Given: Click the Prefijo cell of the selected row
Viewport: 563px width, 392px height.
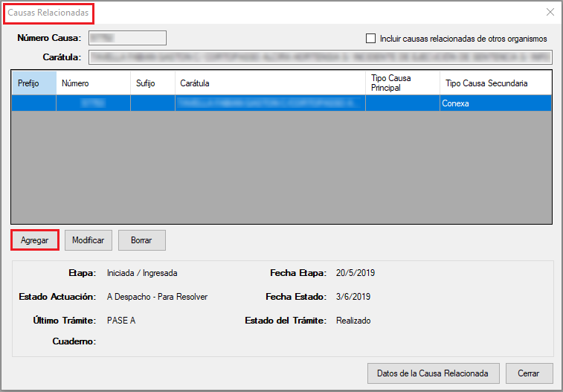Looking at the screenshot, I should point(33,104).
